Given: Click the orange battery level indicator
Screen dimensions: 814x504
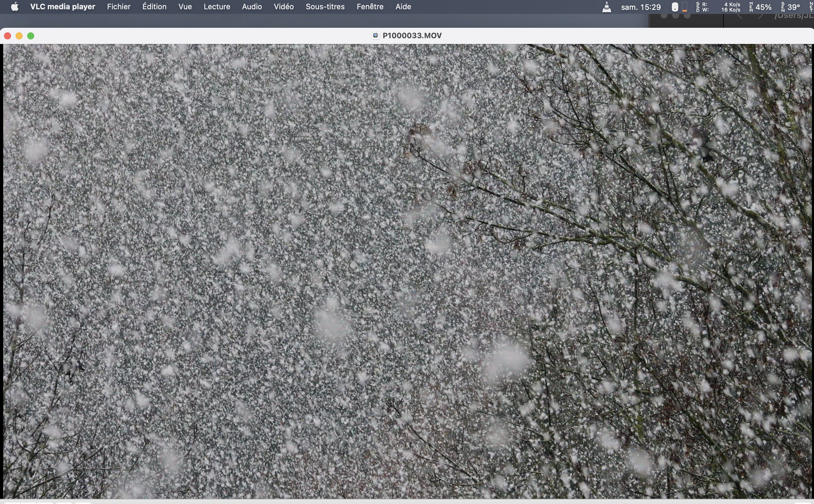Looking at the screenshot, I should [685, 7].
